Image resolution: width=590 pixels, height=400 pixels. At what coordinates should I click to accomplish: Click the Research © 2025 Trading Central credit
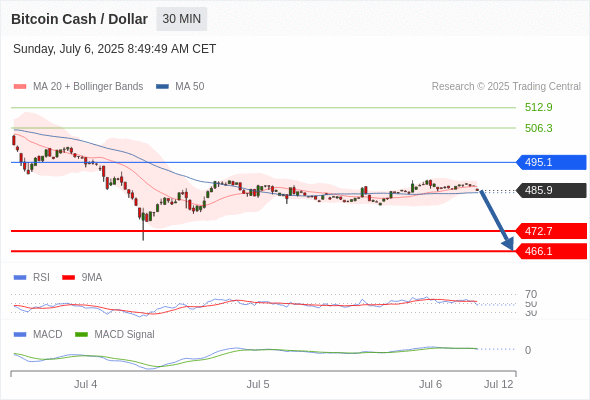pos(506,87)
